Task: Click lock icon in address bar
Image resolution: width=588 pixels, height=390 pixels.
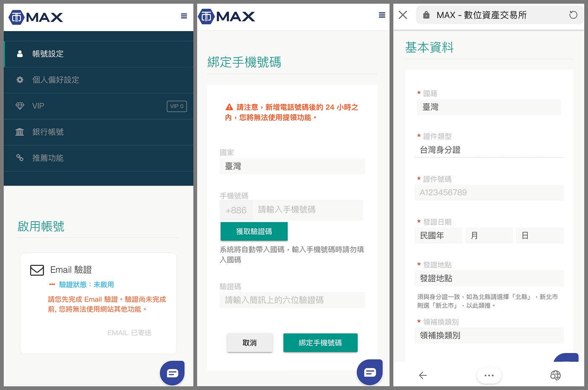Action: [426, 15]
